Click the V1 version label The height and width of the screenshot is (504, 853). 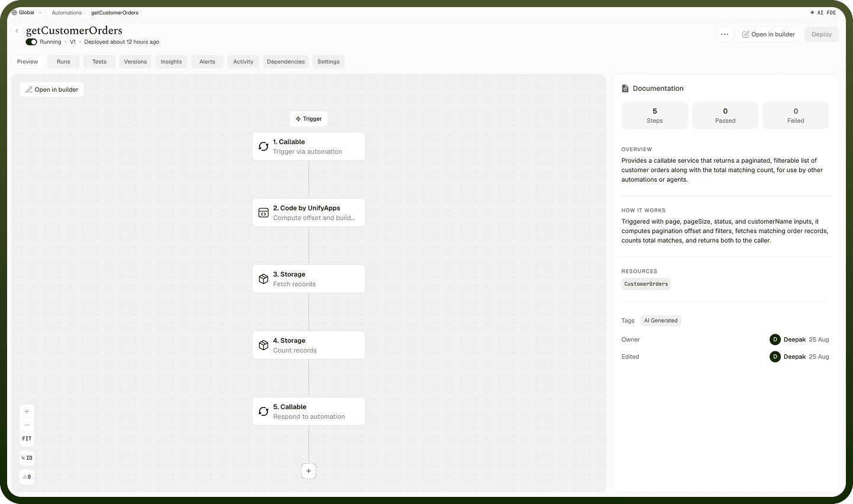click(73, 42)
